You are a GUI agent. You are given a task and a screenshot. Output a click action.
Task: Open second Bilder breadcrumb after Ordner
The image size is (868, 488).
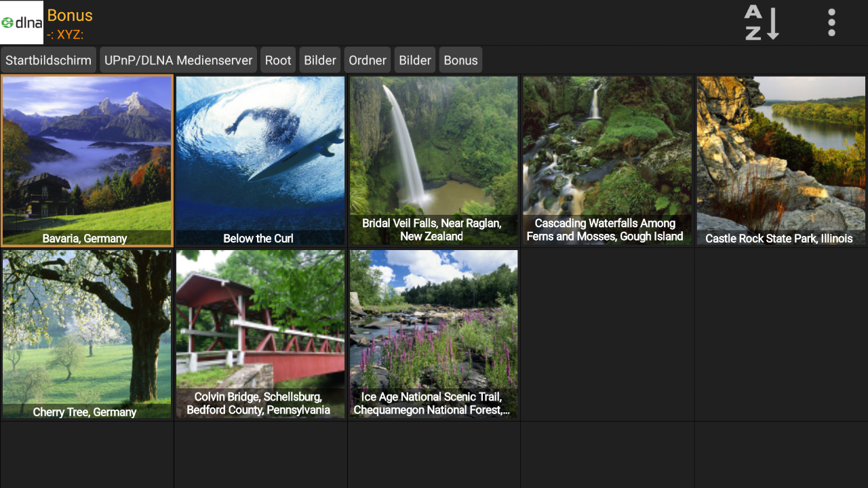pyautogui.click(x=415, y=60)
